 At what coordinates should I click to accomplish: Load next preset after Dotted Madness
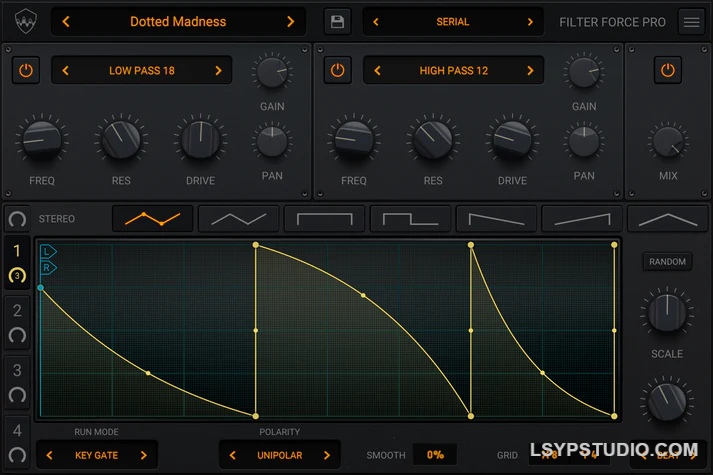(291, 21)
